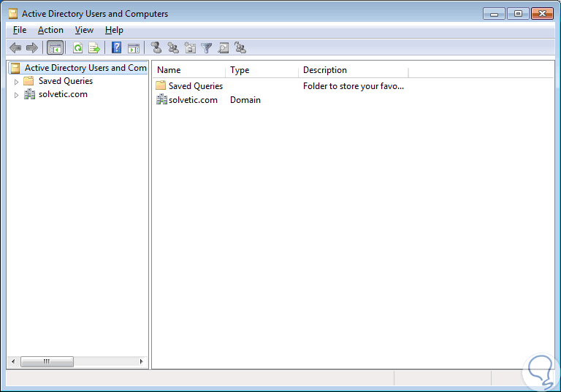Select Saved Queries in the tree pane
The image size is (561, 392).
66,81
